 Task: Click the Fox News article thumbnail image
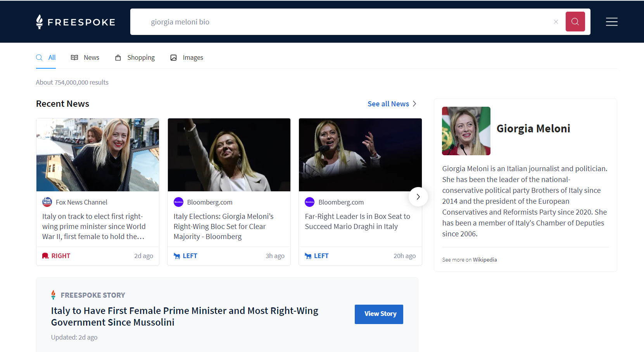click(98, 155)
